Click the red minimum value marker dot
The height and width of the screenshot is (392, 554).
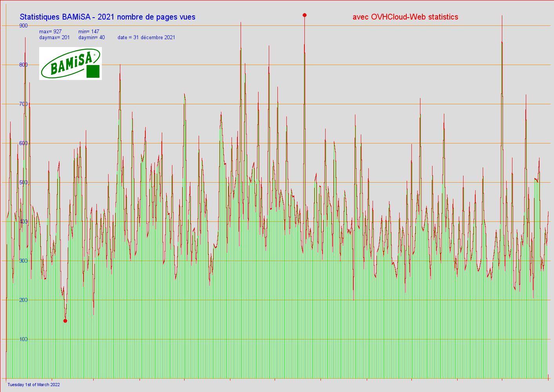[x=65, y=321]
